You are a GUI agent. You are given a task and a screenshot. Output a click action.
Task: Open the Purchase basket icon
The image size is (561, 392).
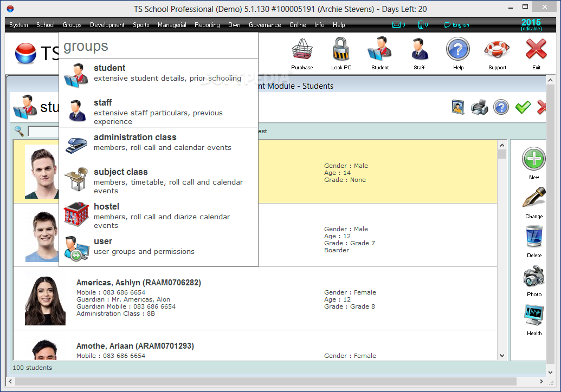click(x=302, y=49)
